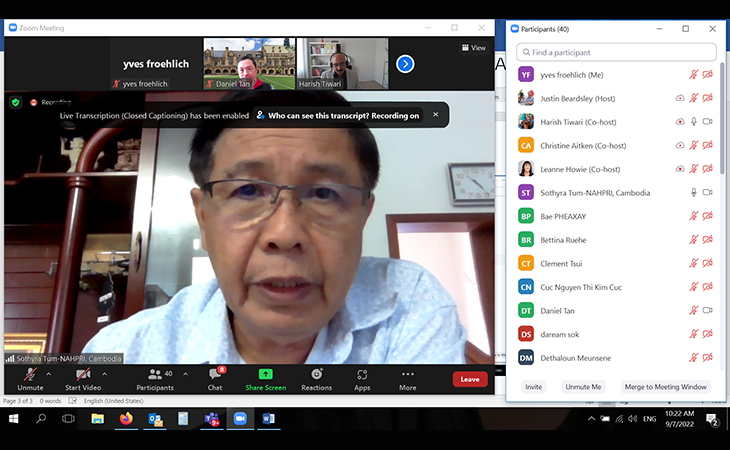Open Outlook from the taskbar
The image size is (730, 450).
click(155, 419)
